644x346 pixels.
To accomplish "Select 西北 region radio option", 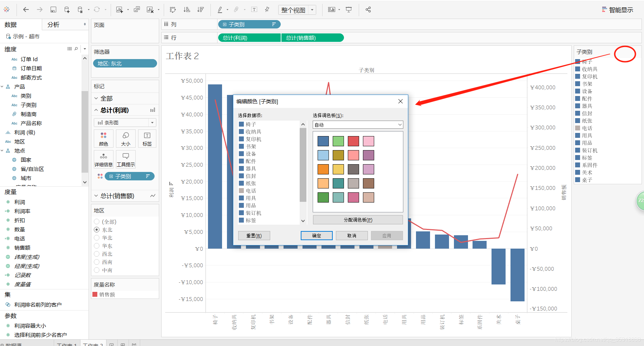I will tap(97, 254).
